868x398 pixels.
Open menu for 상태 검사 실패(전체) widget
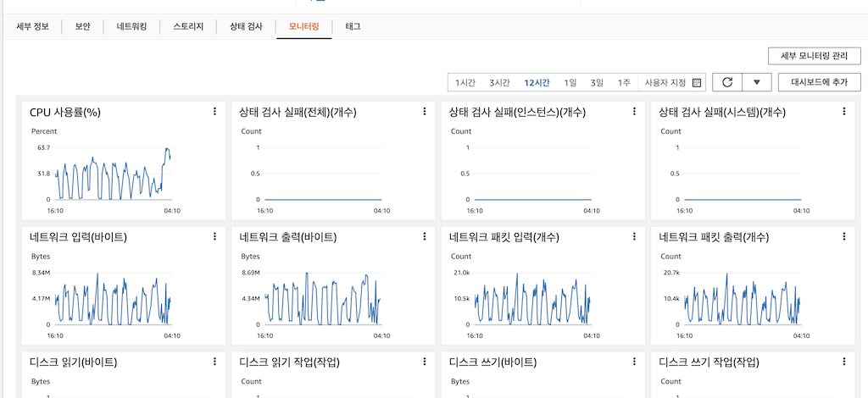(425, 112)
